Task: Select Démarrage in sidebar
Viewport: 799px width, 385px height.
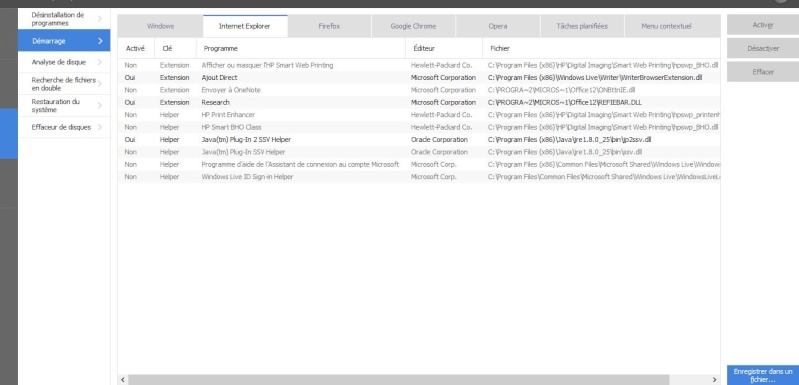Action: [x=64, y=41]
